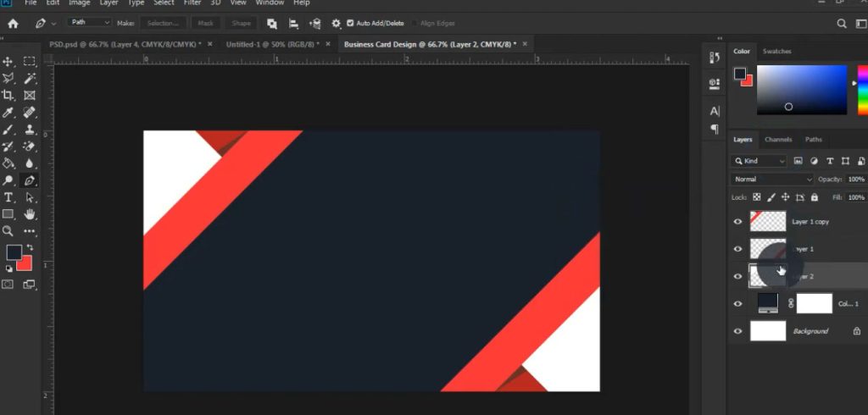Open the Paragraph panel icon
This screenshot has height=415, width=868.
pos(715,129)
